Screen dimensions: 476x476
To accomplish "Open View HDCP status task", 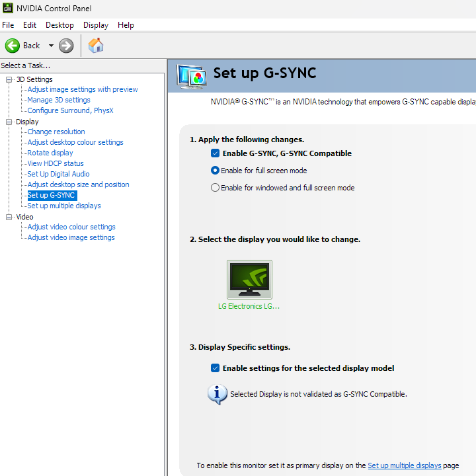I will pos(56,164).
